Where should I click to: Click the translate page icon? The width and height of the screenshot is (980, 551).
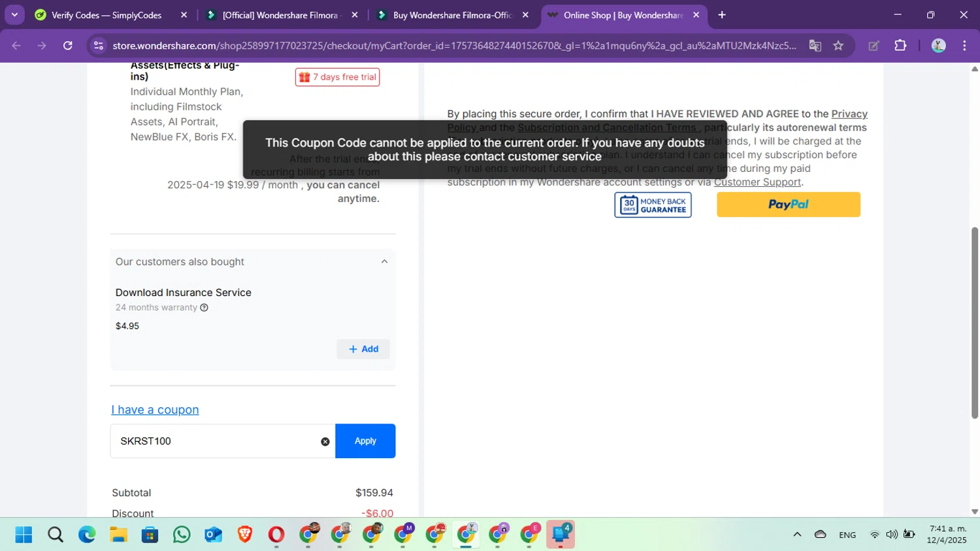[815, 46]
